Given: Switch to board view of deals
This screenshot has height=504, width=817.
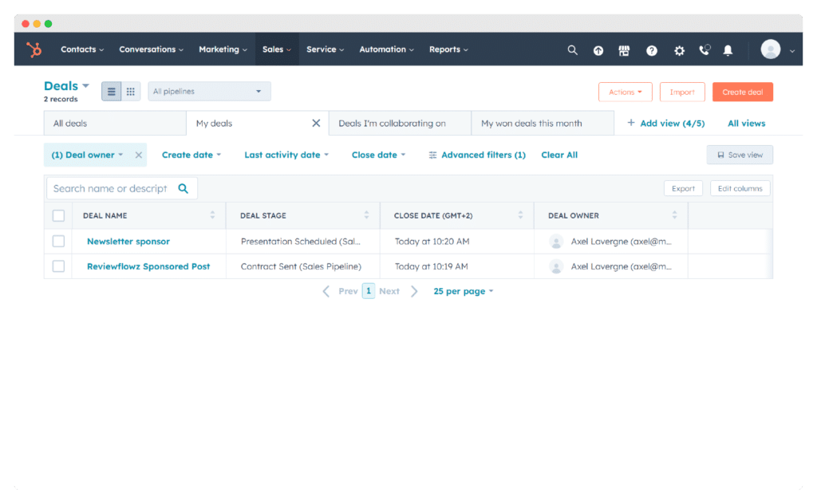Looking at the screenshot, I should (130, 91).
